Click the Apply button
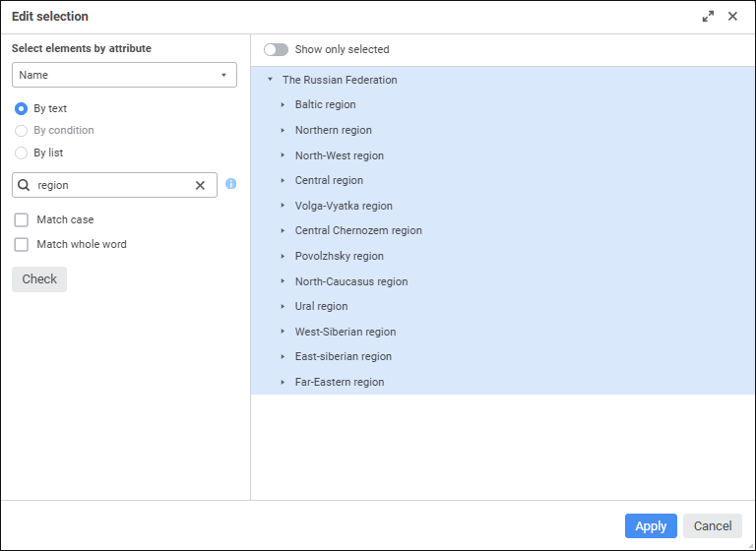The width and height of the screenshot is (756, 551). point(651,526)
